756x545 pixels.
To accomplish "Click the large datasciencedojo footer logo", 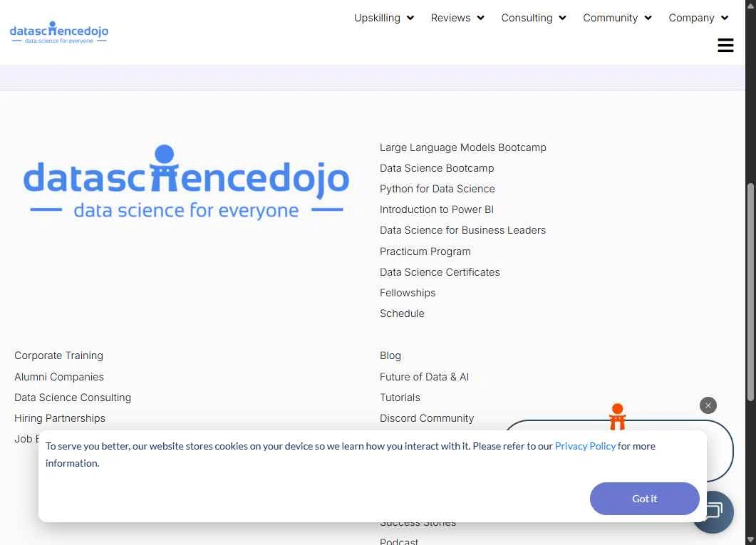I will pyautogui.click(x=186, y=182).
